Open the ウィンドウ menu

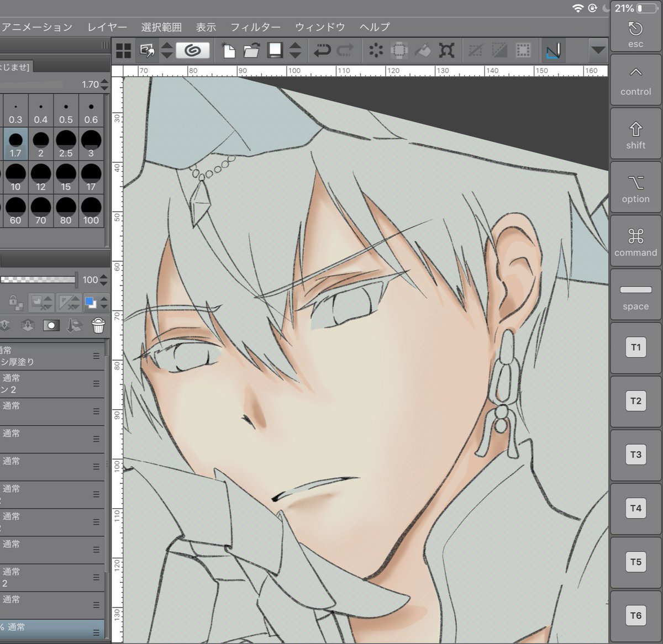click(320, 27)
